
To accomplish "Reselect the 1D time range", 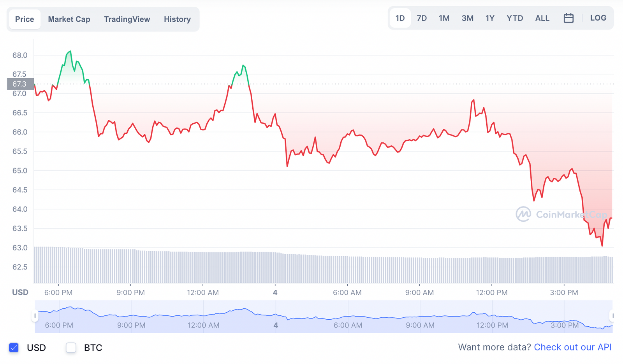I will click(400, 18).
